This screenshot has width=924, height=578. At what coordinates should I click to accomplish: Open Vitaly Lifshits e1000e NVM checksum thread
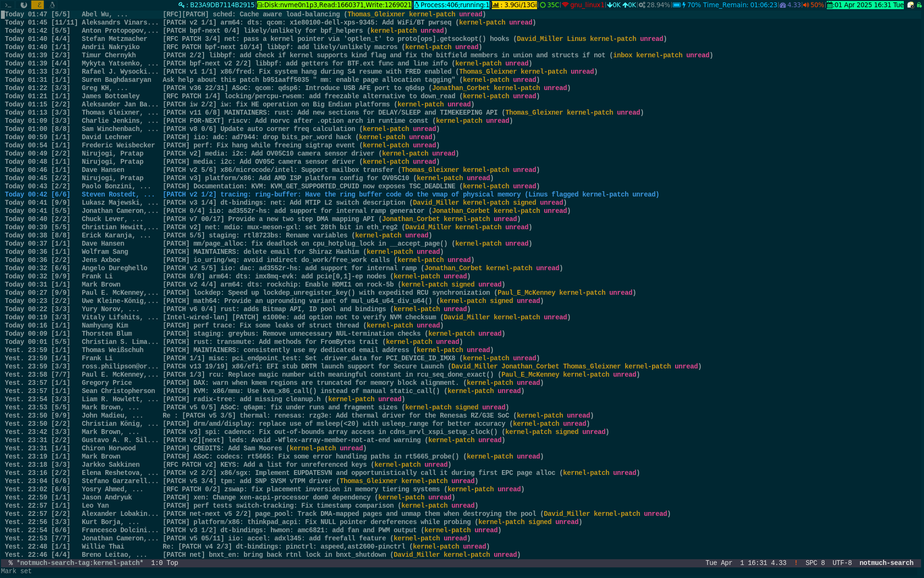tap(287, 317)
